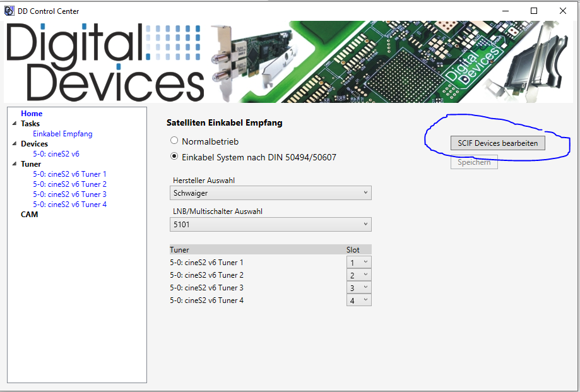Click the Tuner column header
The image size is (580, 392).
[179, 249]
